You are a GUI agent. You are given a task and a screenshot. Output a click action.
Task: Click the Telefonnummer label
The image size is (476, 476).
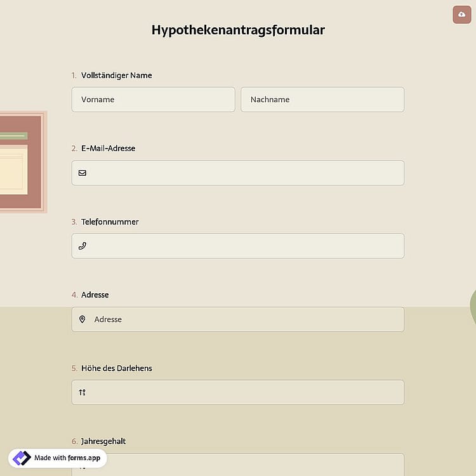coord(110,222)
